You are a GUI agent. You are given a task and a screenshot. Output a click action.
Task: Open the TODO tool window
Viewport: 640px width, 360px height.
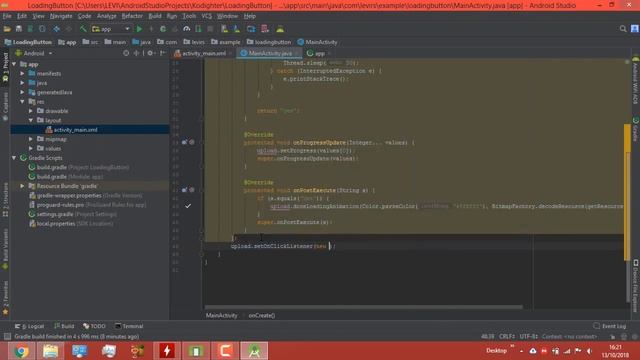pos(94,326)
